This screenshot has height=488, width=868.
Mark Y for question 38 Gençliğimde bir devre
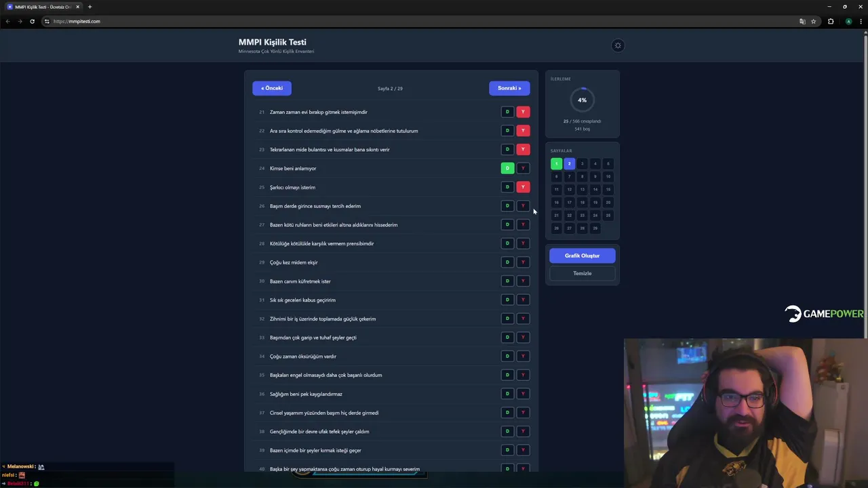point(523,432)
